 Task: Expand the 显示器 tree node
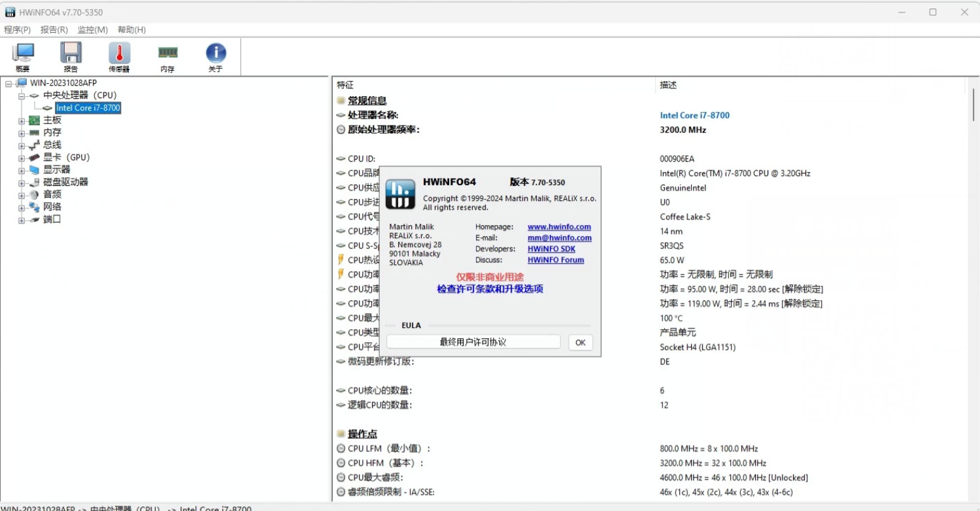coord(22,171)
